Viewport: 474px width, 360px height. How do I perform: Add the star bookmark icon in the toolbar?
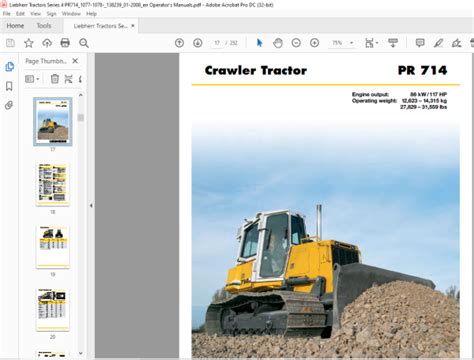click(29, 43)
